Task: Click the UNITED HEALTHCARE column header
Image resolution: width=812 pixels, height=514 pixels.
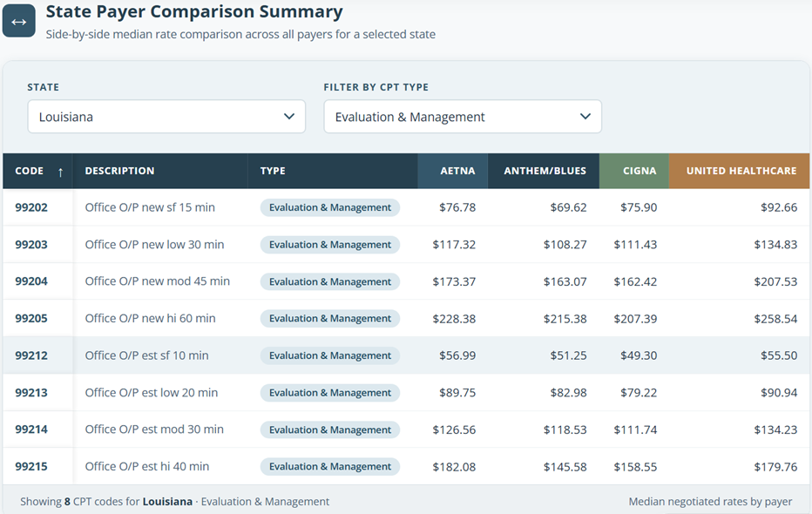Action: [739, 171]
